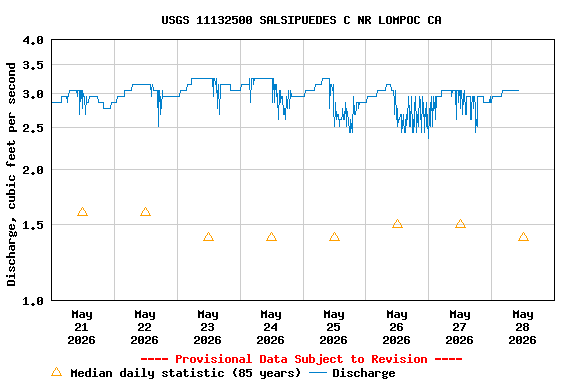Viewport: 576px width, 384px height.
Task: Click the y-axis label 4.0
Action: (33, 40)
